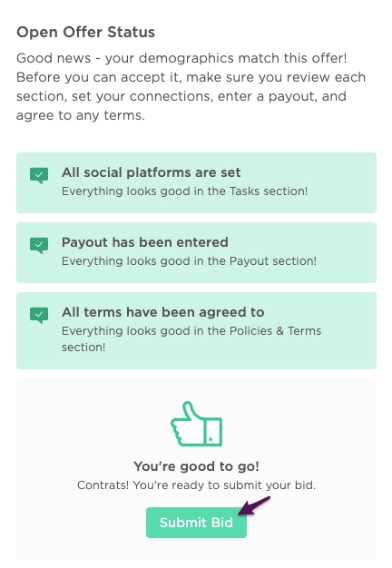
Task: Click the Submit Bid button
Action: tap(196, 523)
